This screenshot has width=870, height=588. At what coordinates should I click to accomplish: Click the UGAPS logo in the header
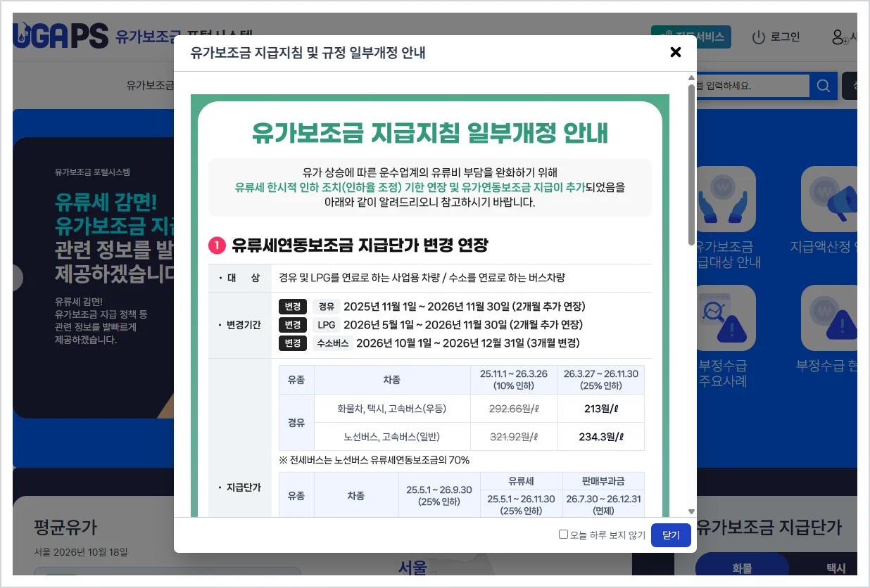[61, 36]
